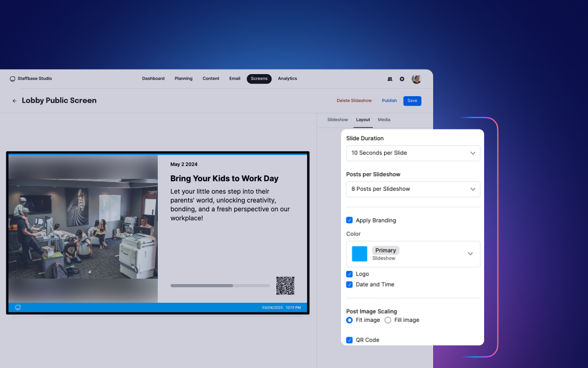Click the Staffbase Studio logo icon
The width and height of the screenshot is (588, 368).
point(13,79)
